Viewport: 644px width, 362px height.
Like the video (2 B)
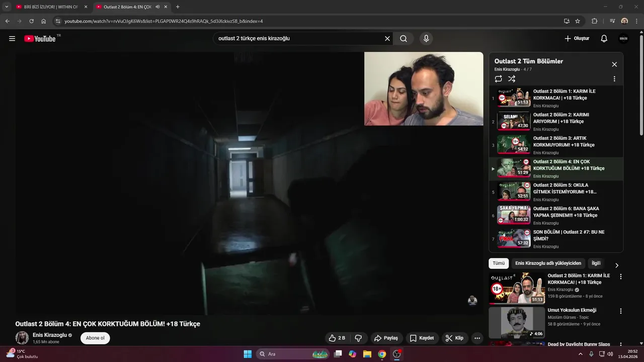pos(337,338)
